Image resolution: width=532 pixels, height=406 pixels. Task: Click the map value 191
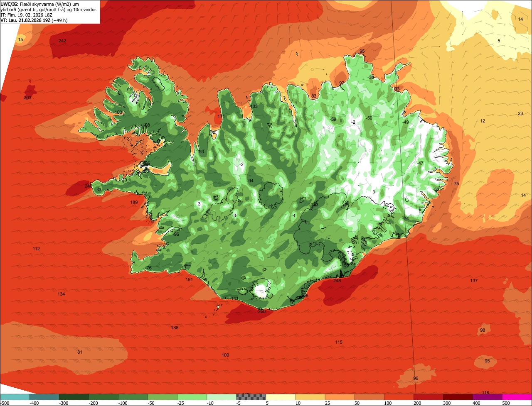point(189,279)
